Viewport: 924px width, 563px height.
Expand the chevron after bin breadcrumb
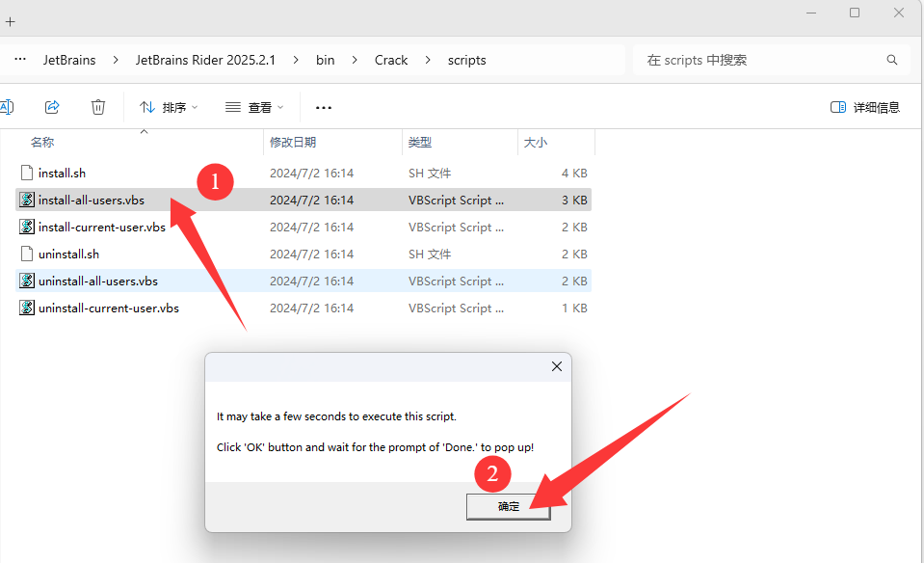[x=355, y=60]
